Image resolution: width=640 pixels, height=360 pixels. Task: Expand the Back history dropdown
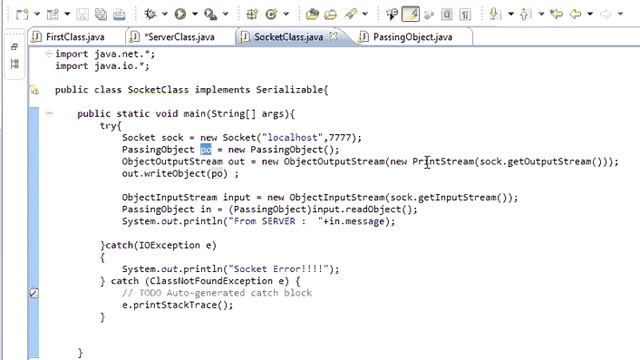pyautogui.click(x=590, y=14)
